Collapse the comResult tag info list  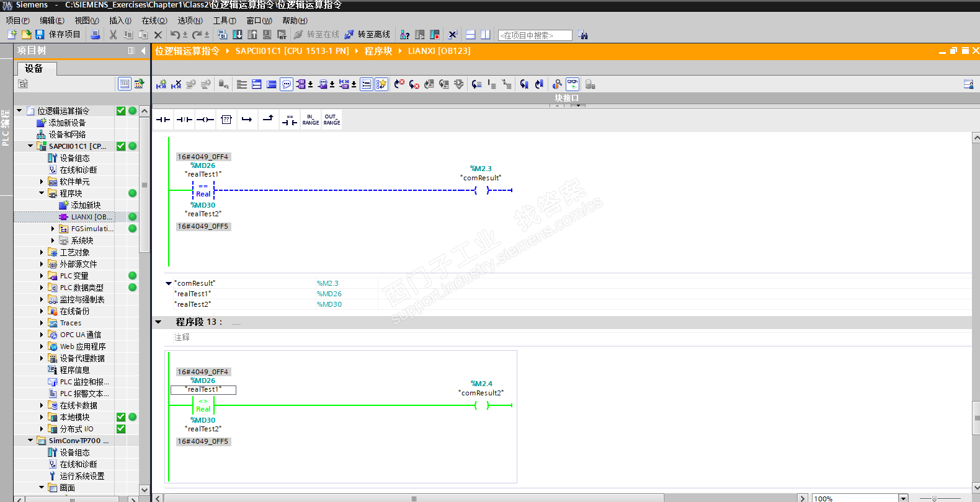coord(169,283)
